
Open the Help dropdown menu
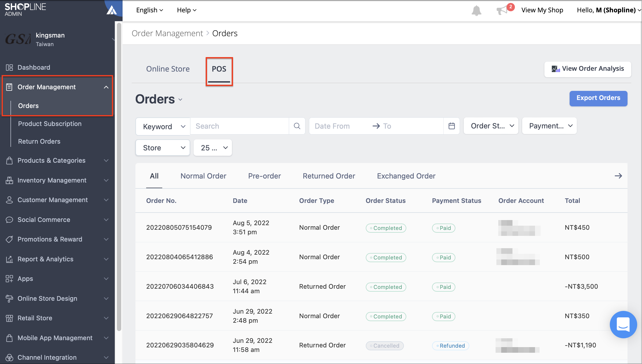click(187, 10)
